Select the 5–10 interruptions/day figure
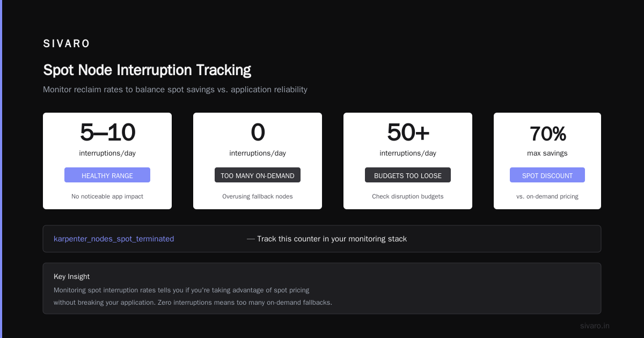Viewport: 644px width, 338px height. point(107,133)
